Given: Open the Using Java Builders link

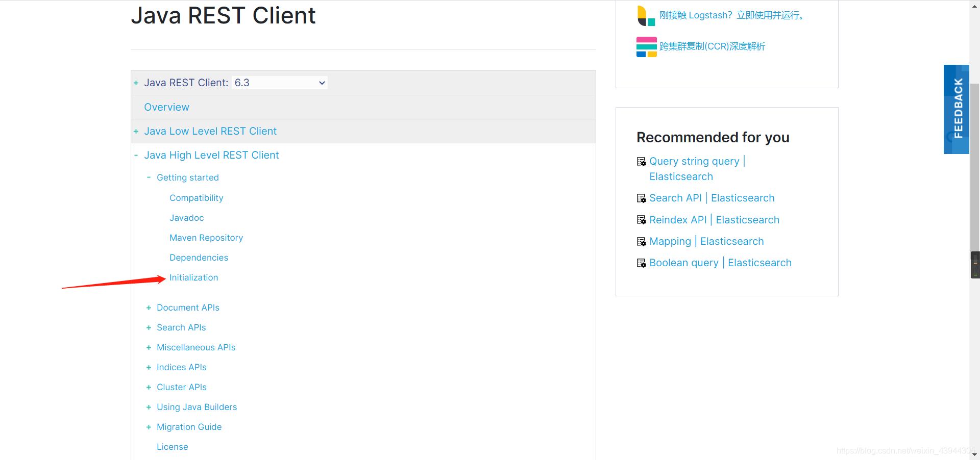Looking at the screenshot, I should (x=197, y=407).
